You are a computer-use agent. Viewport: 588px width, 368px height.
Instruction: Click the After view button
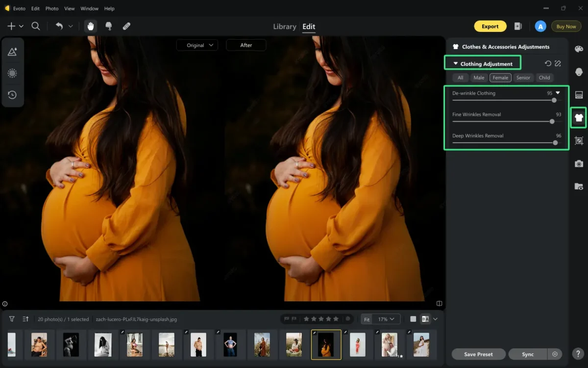(246, 45)
